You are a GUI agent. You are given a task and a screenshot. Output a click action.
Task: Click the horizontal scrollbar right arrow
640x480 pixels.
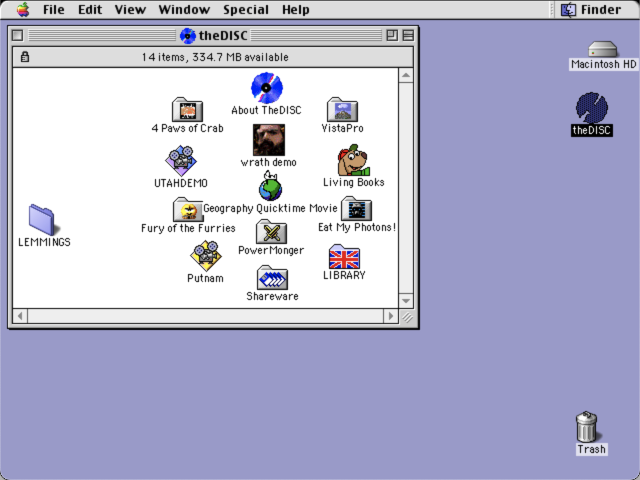[x=391, y=316]
